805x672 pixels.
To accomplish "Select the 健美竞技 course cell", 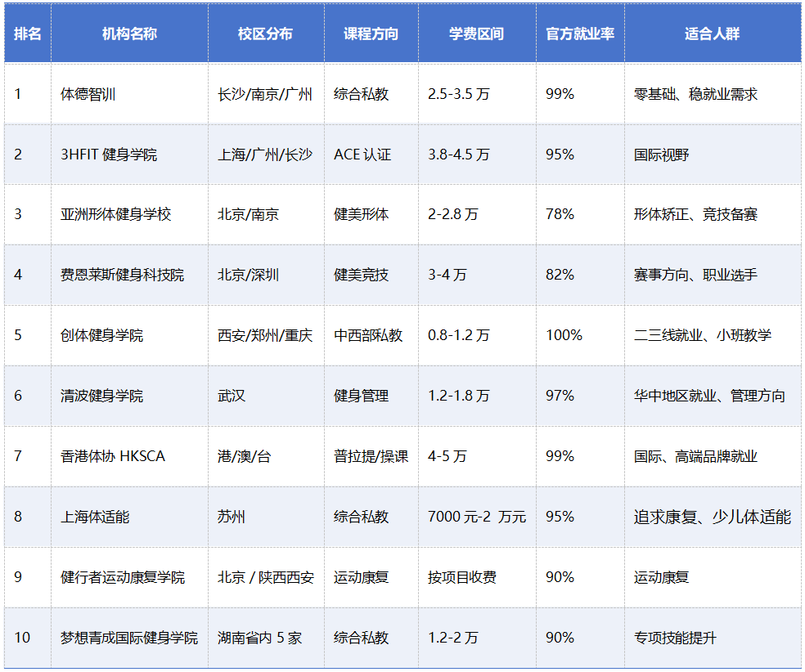I will tap(371, 275).
